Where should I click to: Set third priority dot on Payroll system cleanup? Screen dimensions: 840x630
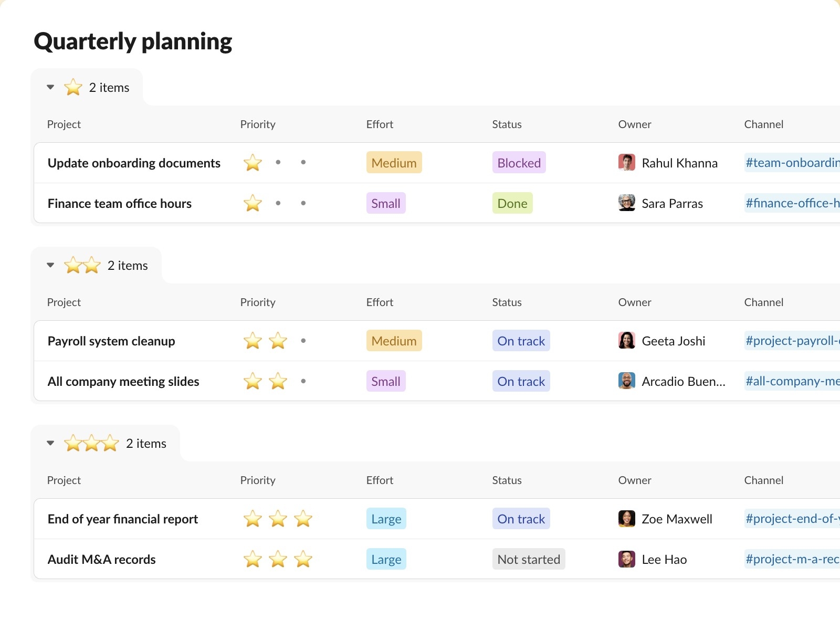303,341
